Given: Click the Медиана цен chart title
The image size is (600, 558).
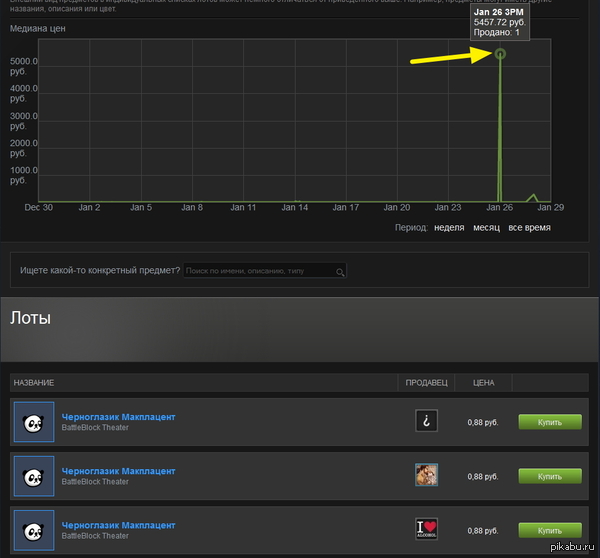Looking at the screenshot, I should pyautogui.click(x=38, y=29).
